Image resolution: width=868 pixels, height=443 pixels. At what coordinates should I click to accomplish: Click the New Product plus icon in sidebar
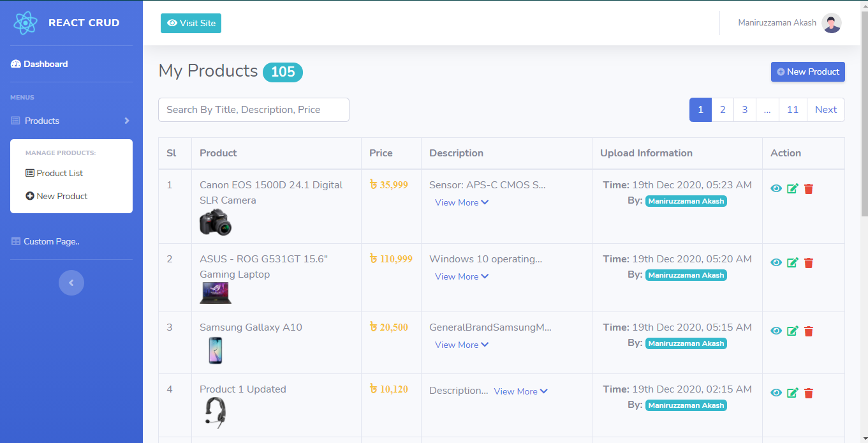[31, 196]
